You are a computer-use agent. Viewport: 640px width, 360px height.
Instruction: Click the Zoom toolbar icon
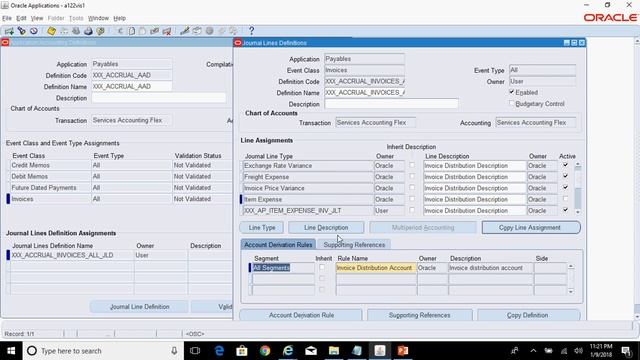click(197, 31)
